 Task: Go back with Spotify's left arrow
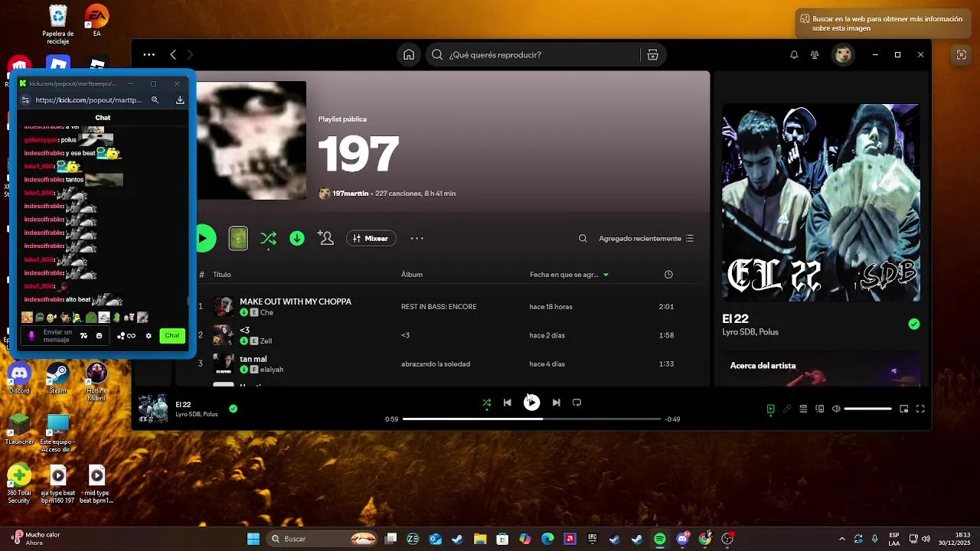click(173, 54)
